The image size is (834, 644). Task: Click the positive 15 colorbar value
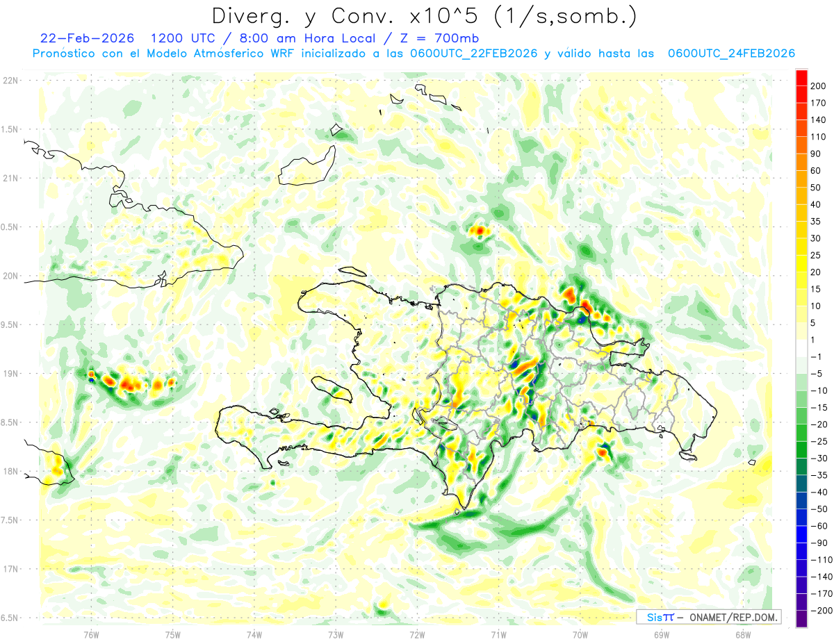click(x=816, y=289)
